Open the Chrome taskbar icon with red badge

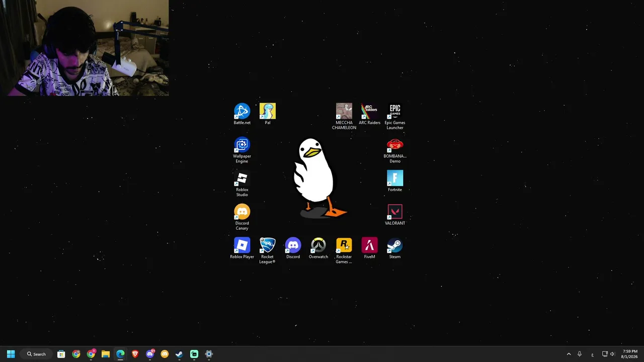pyautogui.click(x=91, y=354)
